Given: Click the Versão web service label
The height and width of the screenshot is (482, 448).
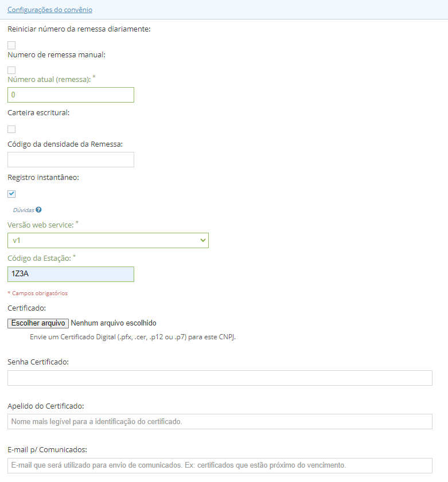Looking at the screenshot, I should 41,225.
